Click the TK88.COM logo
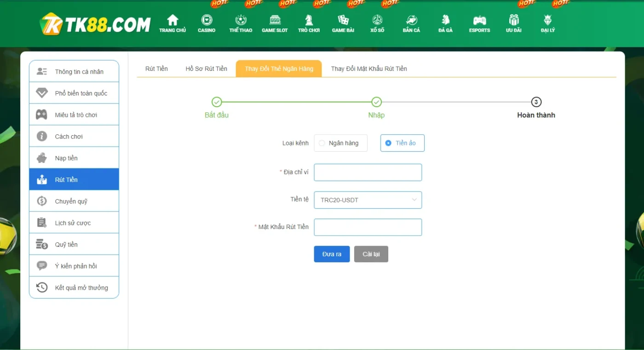The height and width of the screenshot is (350, 644). [95, 24]
